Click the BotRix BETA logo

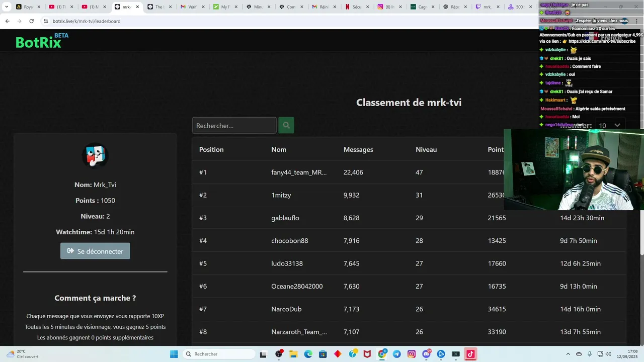click(42, 41)
